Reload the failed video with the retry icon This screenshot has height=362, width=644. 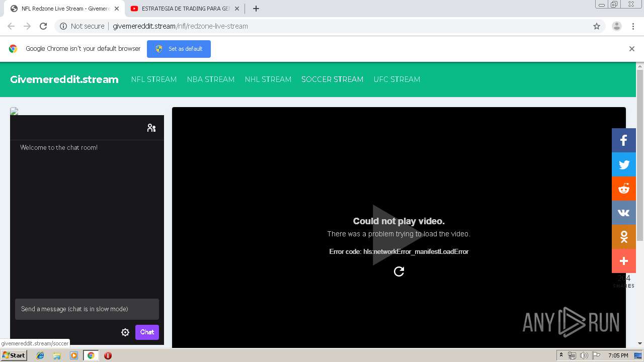pos(399,271)
